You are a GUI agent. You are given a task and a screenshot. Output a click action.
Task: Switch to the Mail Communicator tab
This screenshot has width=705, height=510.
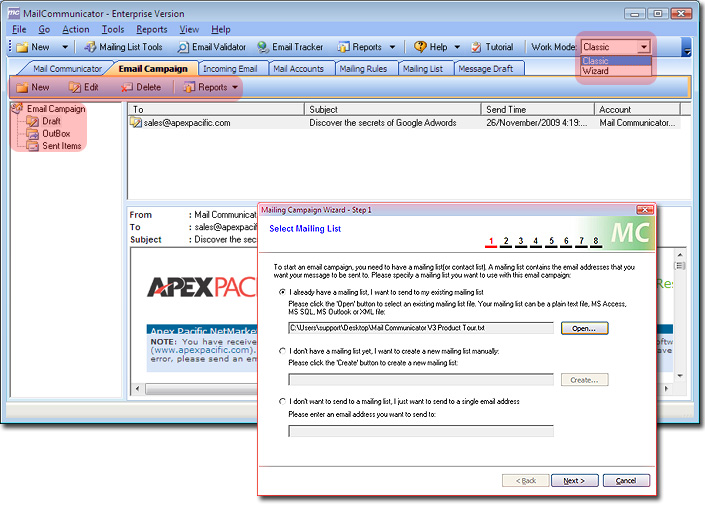[x=67, y=69]
